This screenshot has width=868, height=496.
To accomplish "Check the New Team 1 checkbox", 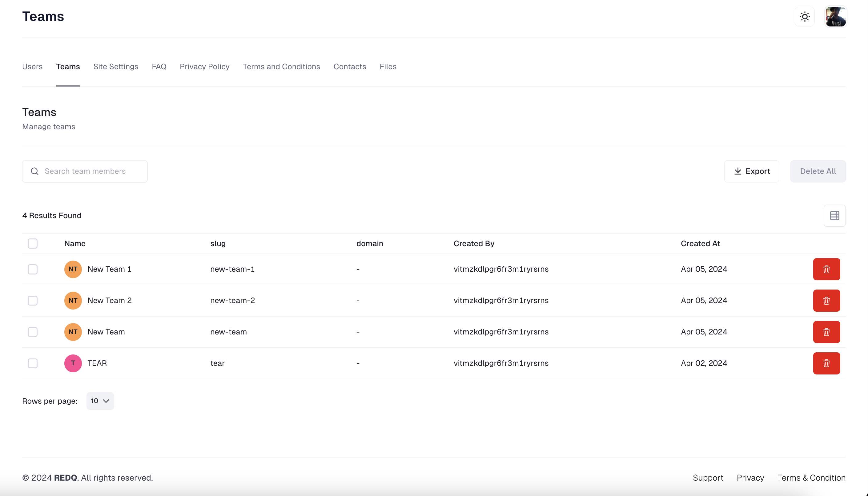I will click(33, 269).
